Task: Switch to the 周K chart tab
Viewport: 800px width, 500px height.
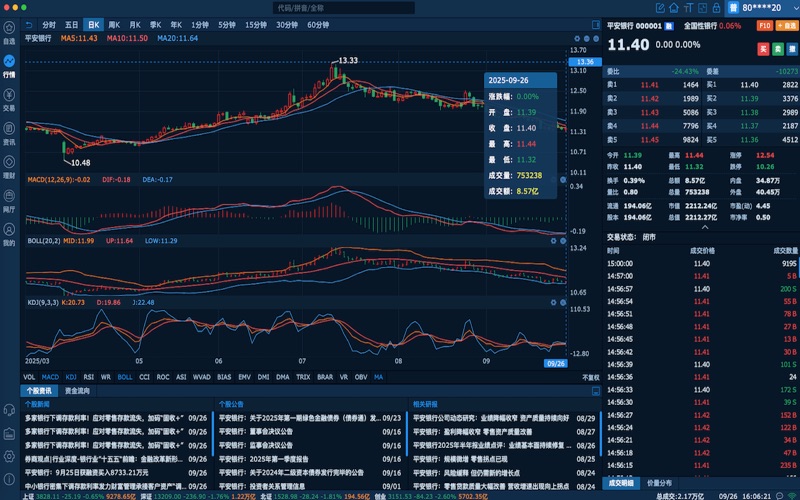Action: tap(115, 23)
